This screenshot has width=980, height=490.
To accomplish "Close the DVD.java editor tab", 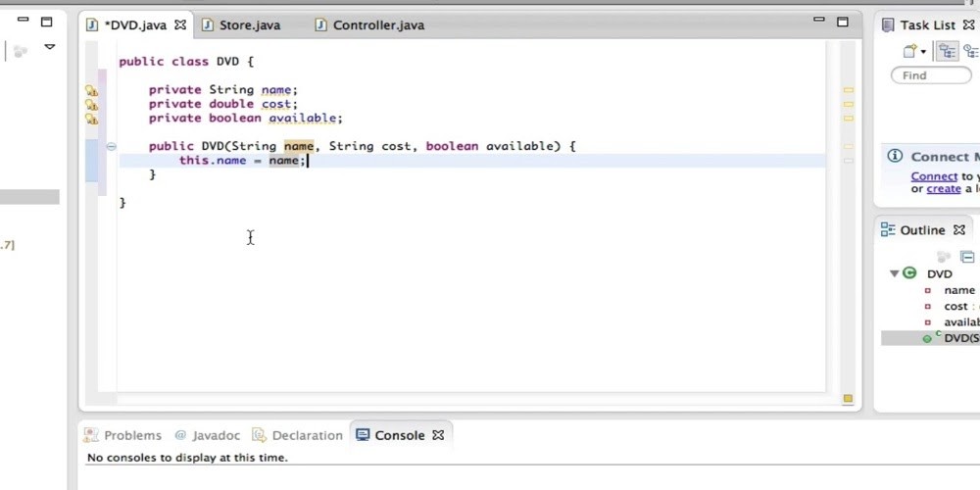I will [180, 25].
